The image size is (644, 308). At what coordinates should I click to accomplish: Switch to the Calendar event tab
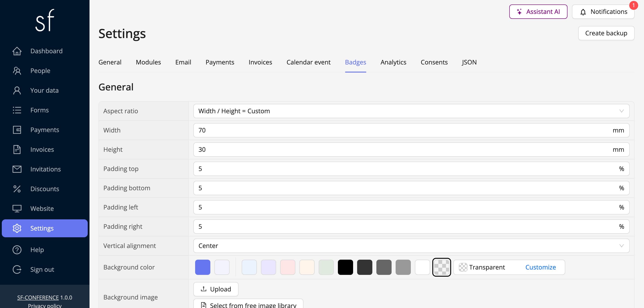(308, 62)
